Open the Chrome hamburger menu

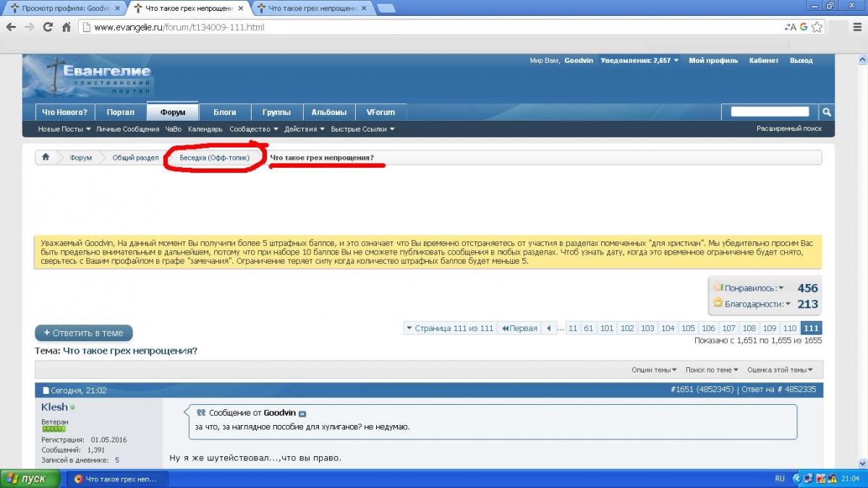(857, 27)
